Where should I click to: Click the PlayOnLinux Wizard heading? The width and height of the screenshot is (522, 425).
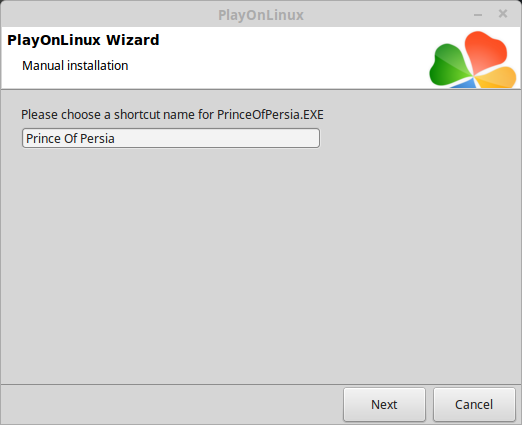coord(83,40)
